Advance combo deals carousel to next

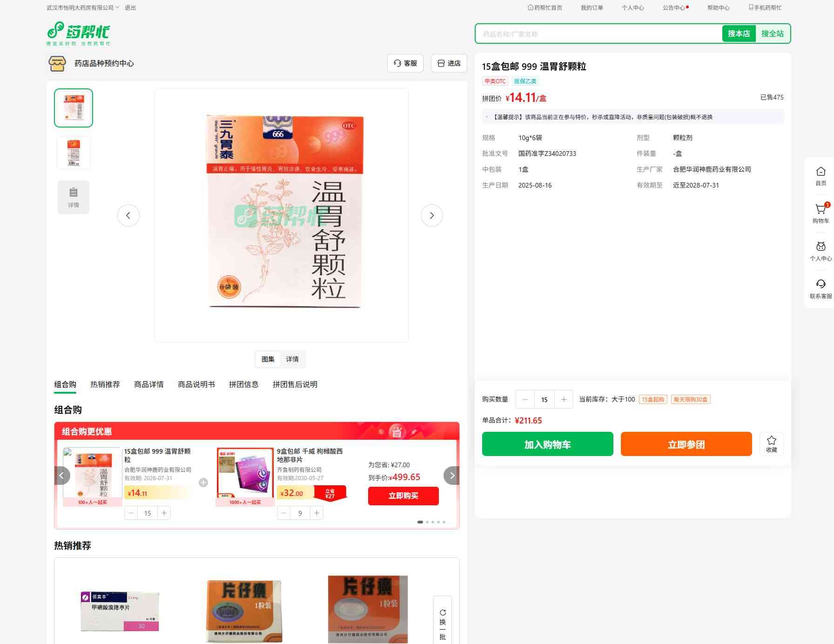point(451,476)
